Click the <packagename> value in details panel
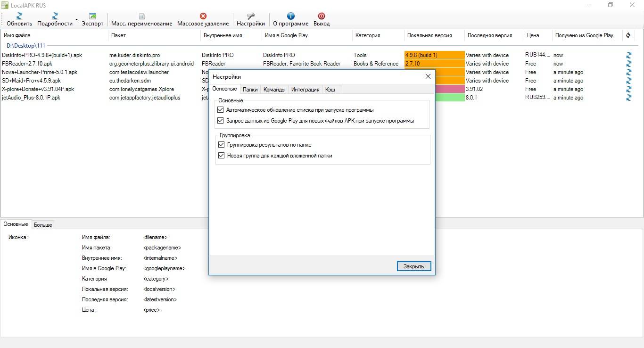The height and width of the screenshot is (348, 644). pyautogui.click(x=162, y=248)
